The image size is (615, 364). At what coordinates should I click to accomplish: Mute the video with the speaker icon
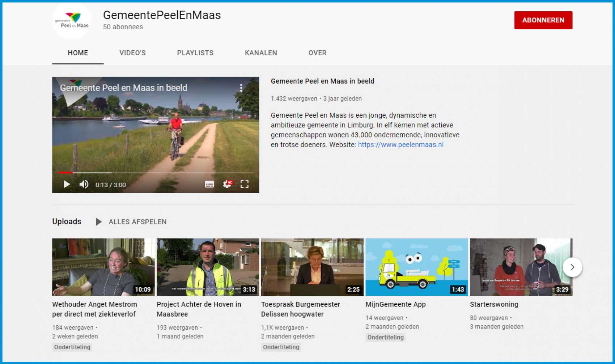point(84,184)
